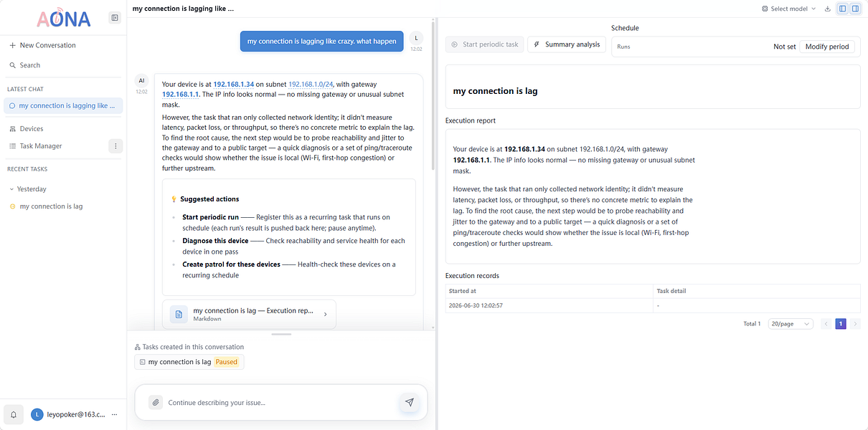
Task: Open Task Manager more-options icon
Action: pos(115,146)
